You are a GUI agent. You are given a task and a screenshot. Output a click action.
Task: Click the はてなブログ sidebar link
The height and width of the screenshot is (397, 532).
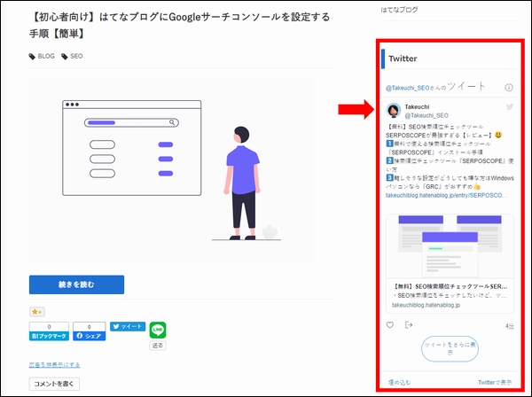pyautogui.click(x=399, y=10)
